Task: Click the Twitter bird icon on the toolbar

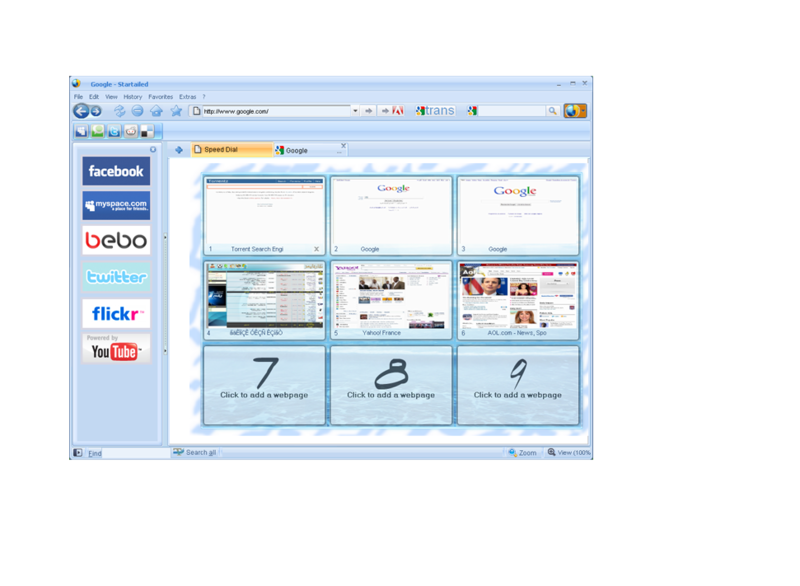Action: tap(114, 131)
